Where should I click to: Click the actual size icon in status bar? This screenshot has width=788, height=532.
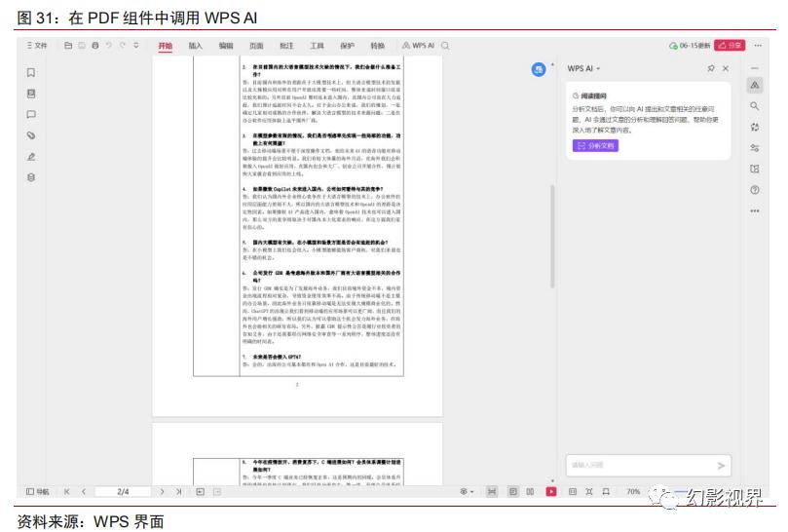click(x=573, y=491)
